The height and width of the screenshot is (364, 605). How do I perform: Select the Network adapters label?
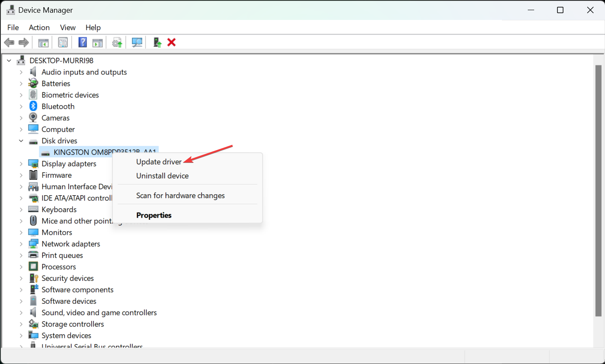[71, 244]
